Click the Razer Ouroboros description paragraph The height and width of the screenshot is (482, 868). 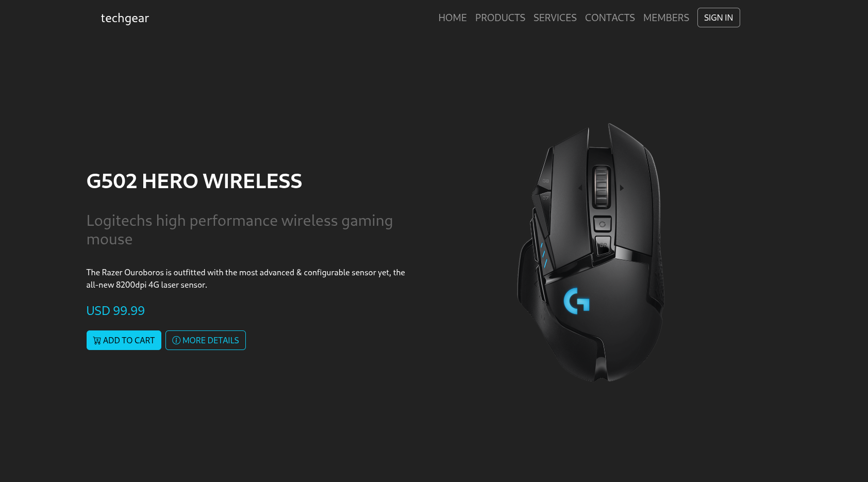pyautogui.click(x=246, y=278)
